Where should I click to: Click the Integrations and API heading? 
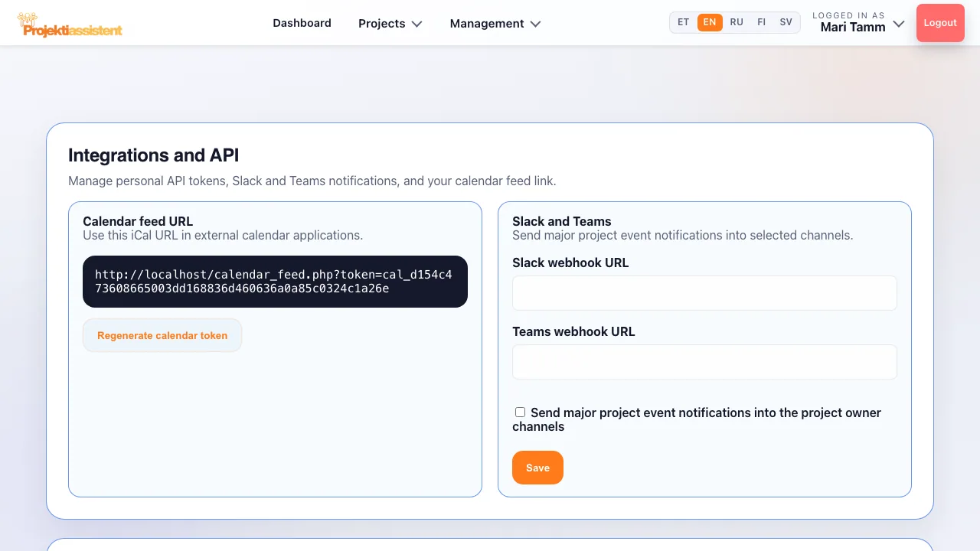pos(154,155)
